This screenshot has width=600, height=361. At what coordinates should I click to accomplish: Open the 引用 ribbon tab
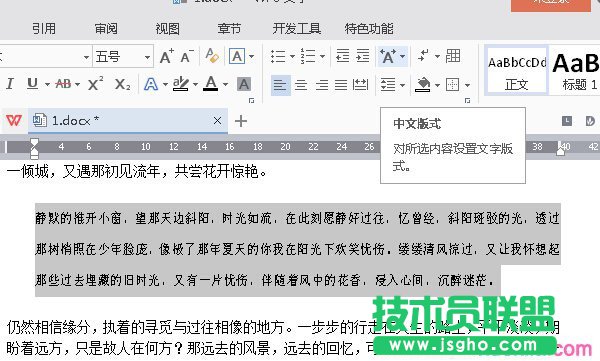(x=44, y=28)
